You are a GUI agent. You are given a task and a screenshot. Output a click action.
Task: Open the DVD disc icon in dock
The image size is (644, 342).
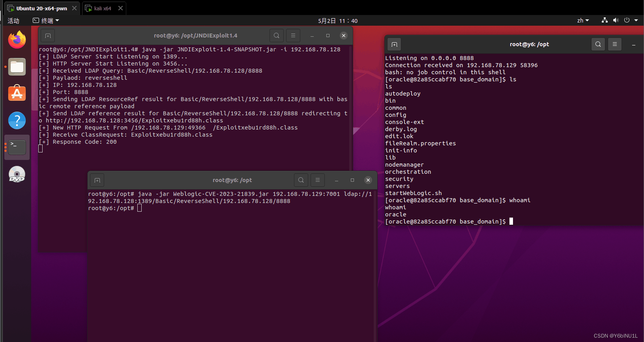[x=17, y=174]
